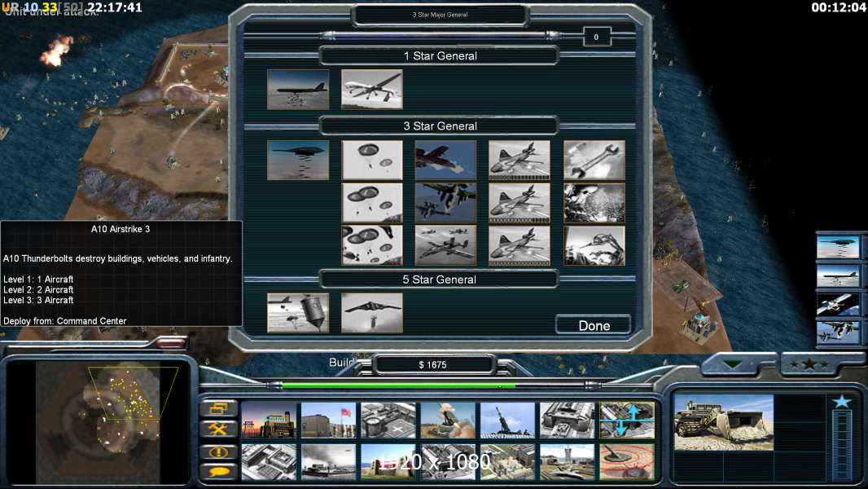Choose Paradrop icon with plane and many parachutes

pyautogui.click(x=372, y=245)
